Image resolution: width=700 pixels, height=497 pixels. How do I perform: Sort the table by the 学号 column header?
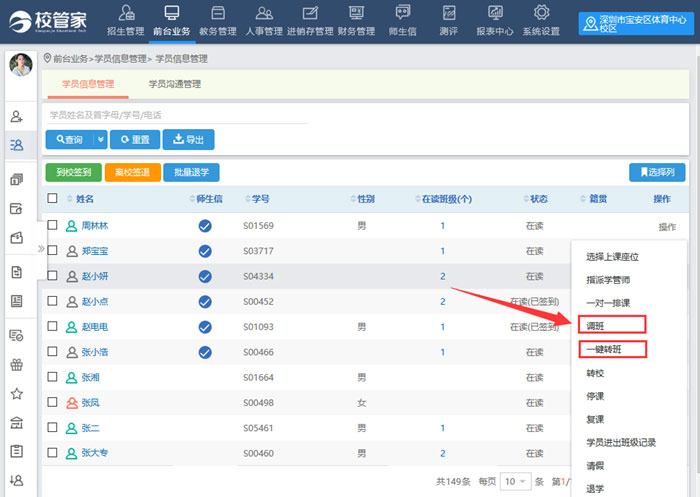click(x=261, y=199)
